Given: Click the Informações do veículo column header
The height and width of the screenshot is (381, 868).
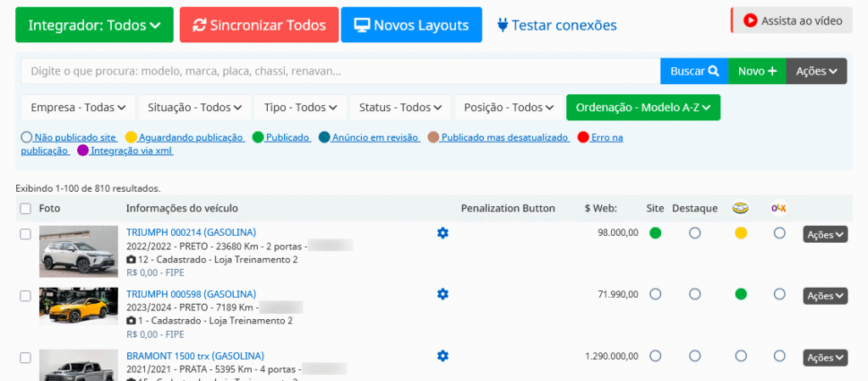Looking at the screenshot, I should [x=182, y=208].
